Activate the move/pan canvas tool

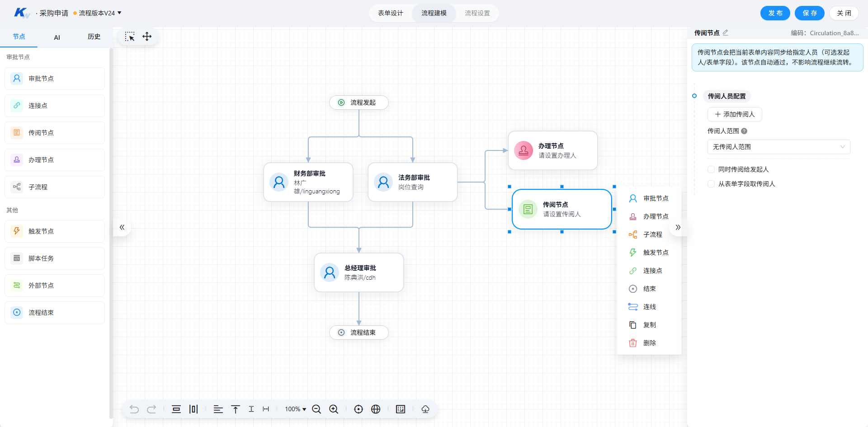pyautogui.click(x=147, y=37)
